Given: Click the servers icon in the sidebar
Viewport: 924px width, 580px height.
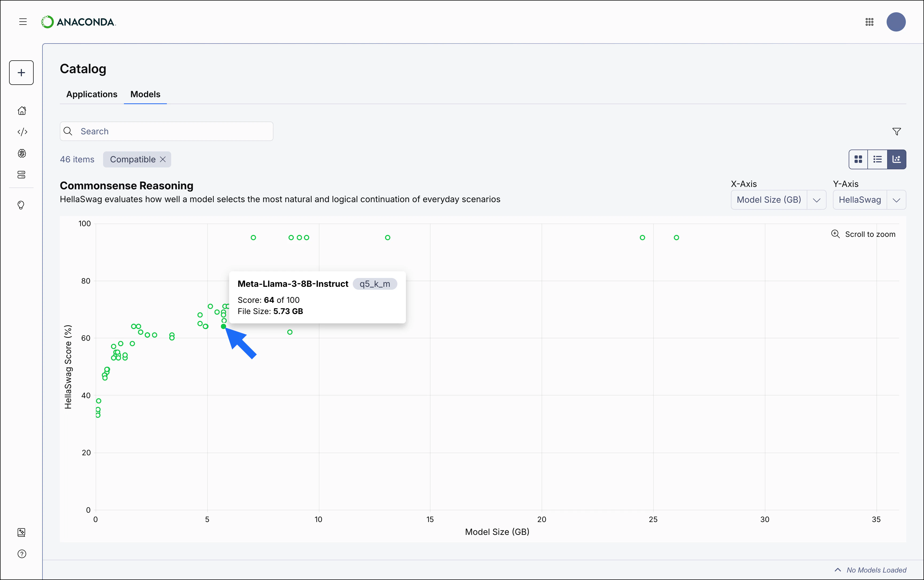Looking at the screenshot, I should (22, 175).
